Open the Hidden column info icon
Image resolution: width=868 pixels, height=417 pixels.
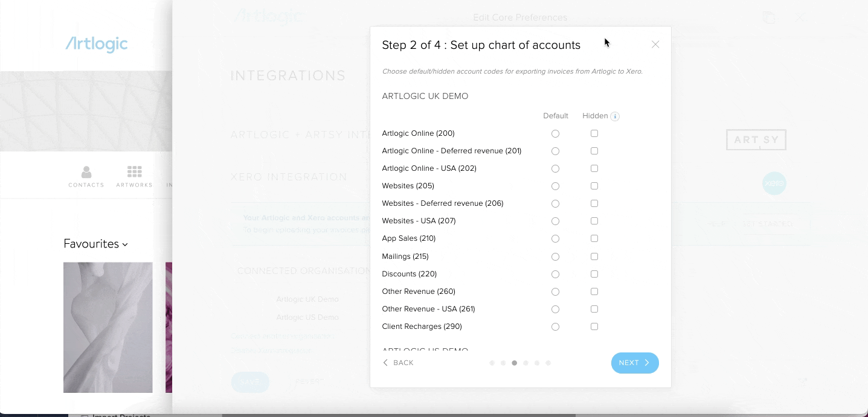(x=615, y=116)
